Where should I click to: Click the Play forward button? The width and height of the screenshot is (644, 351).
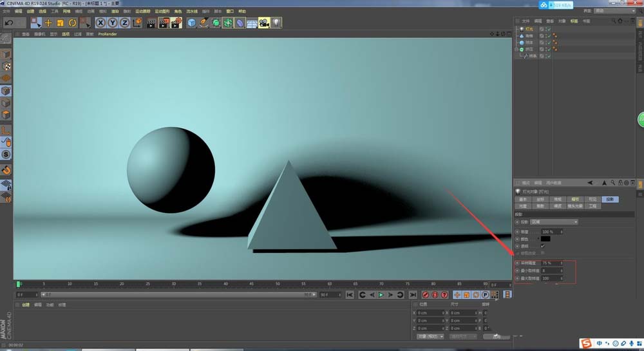coord(381,295)
